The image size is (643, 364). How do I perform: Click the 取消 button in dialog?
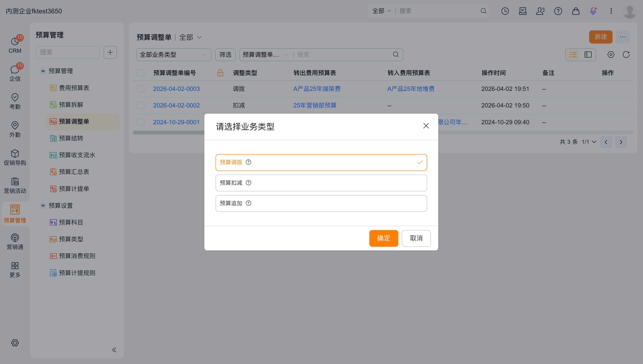click(416, 238)
